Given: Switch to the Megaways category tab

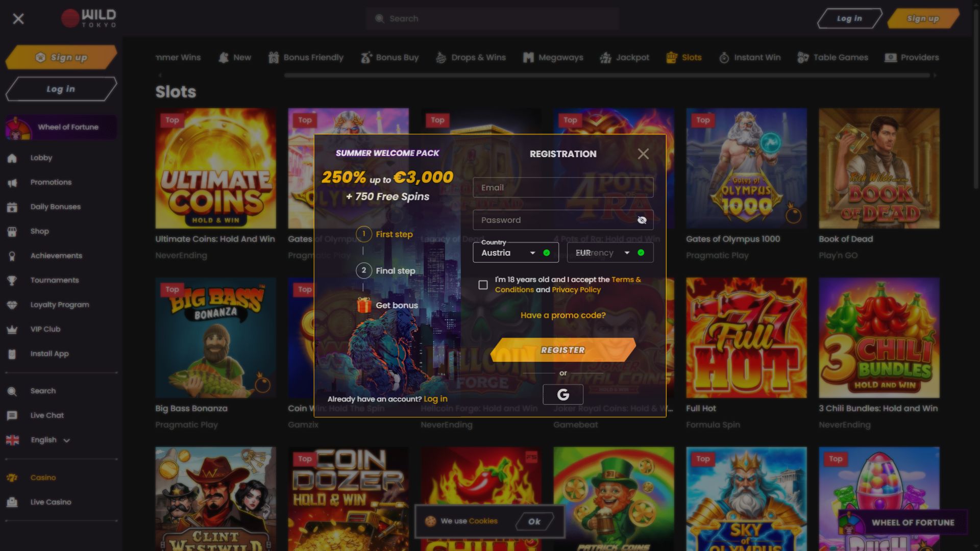Looking at the screenshot, I should [x=553, y=58].
